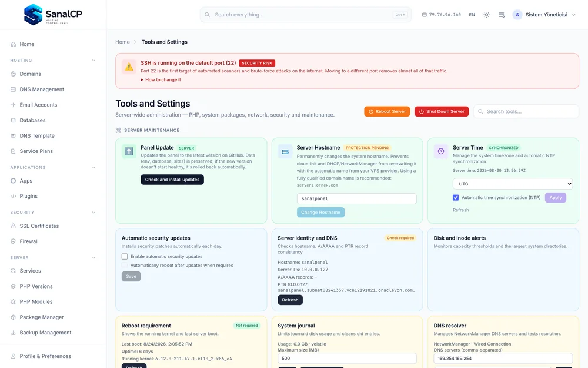
Task: Click the Domains globe icon
Action: (13, 74)
